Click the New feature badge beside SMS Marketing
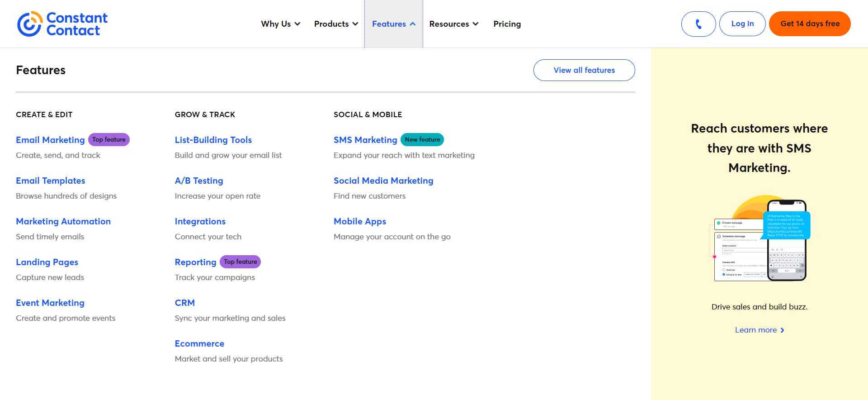868x400 pixels. (422, 140)
